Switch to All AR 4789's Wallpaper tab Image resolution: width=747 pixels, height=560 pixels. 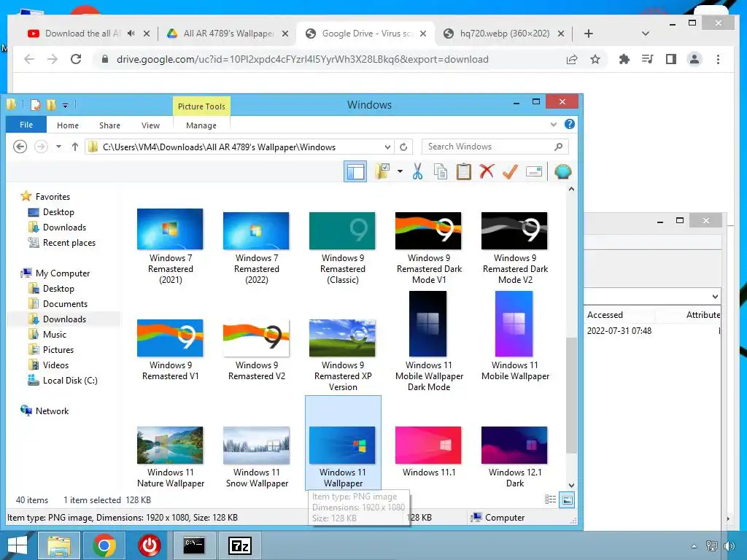[x=228, y=34]
